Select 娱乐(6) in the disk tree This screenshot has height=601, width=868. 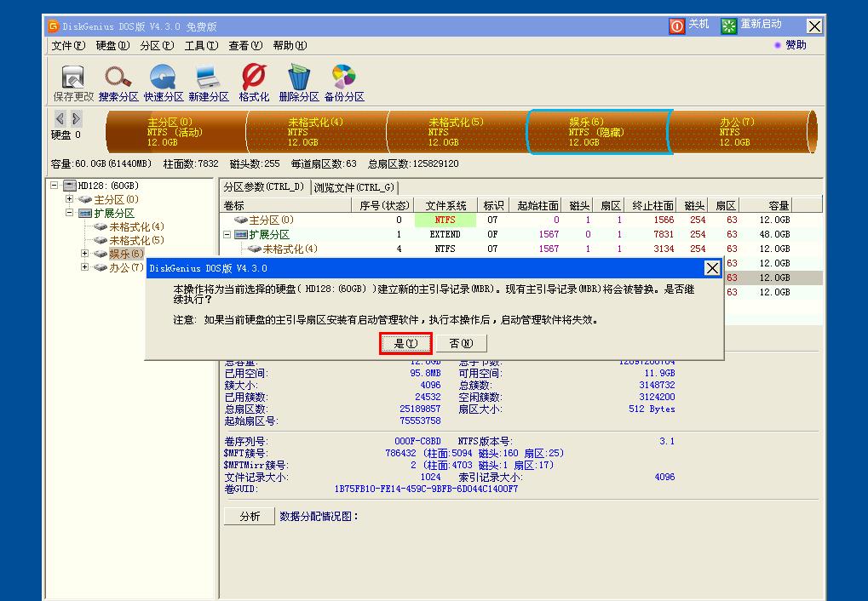point(126,254)
